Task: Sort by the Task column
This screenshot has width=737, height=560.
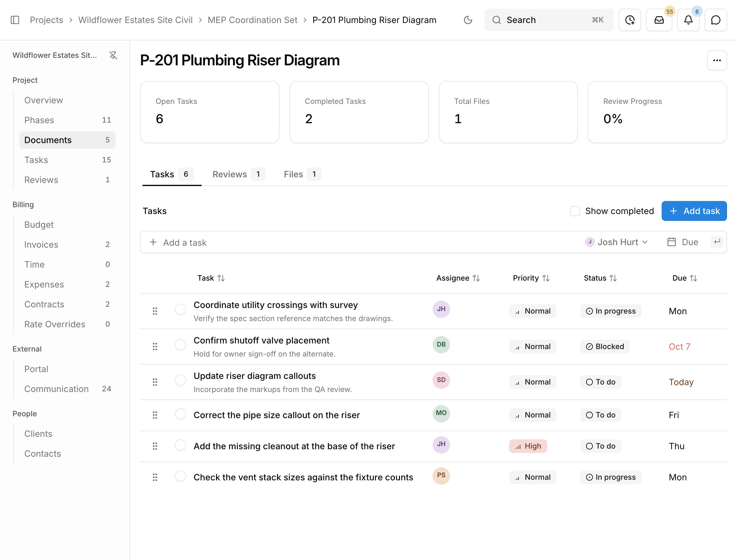Action: [x=211, y=278]
